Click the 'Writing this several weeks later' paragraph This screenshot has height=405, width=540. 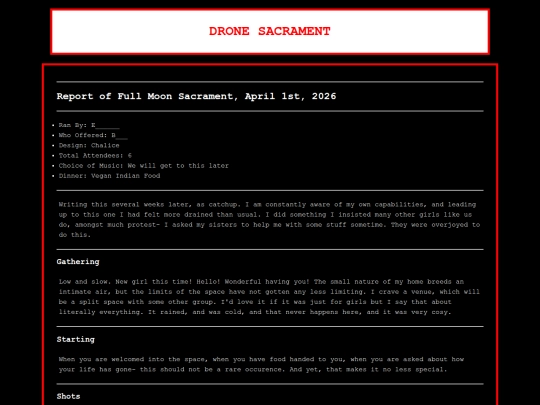[x=269, y=220]
